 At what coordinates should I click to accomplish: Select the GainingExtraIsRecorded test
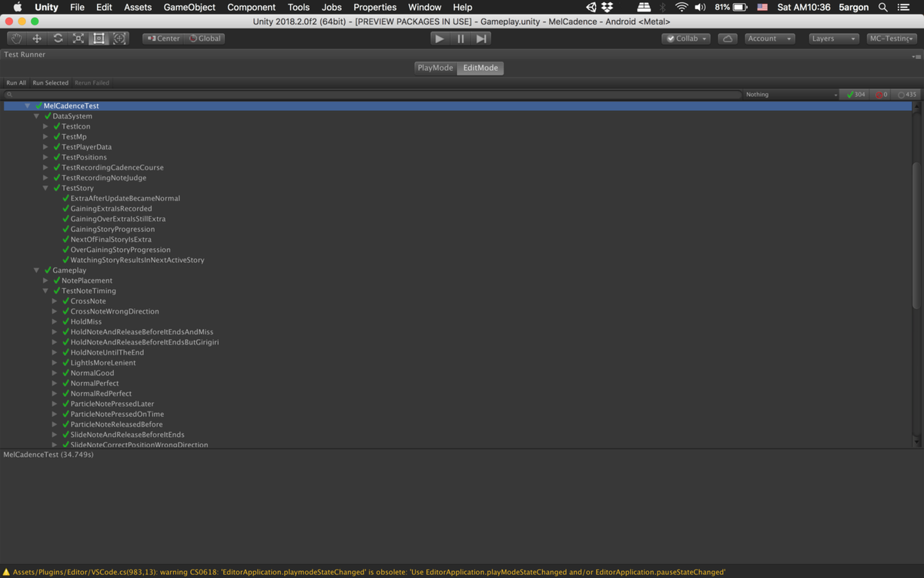(x=111, y=209)
